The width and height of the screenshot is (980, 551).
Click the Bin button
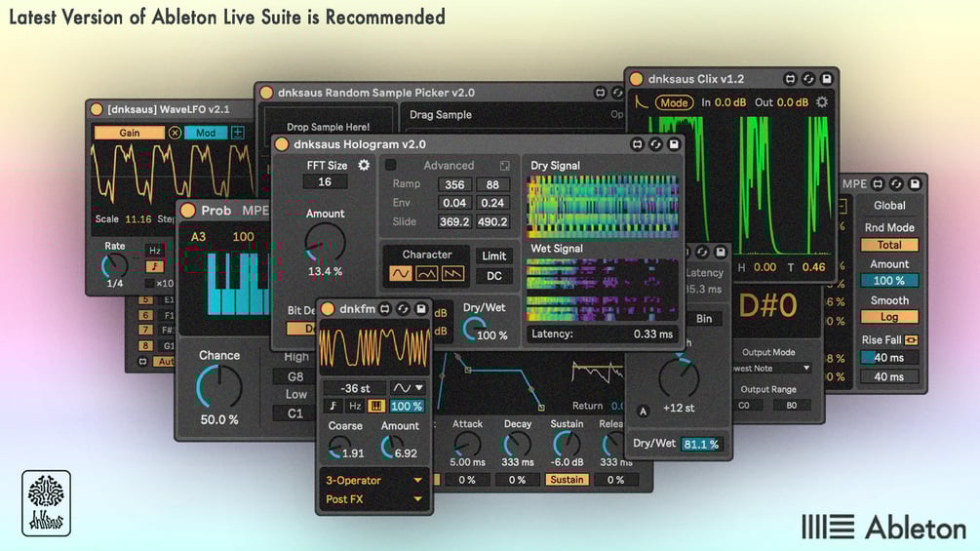704,319
